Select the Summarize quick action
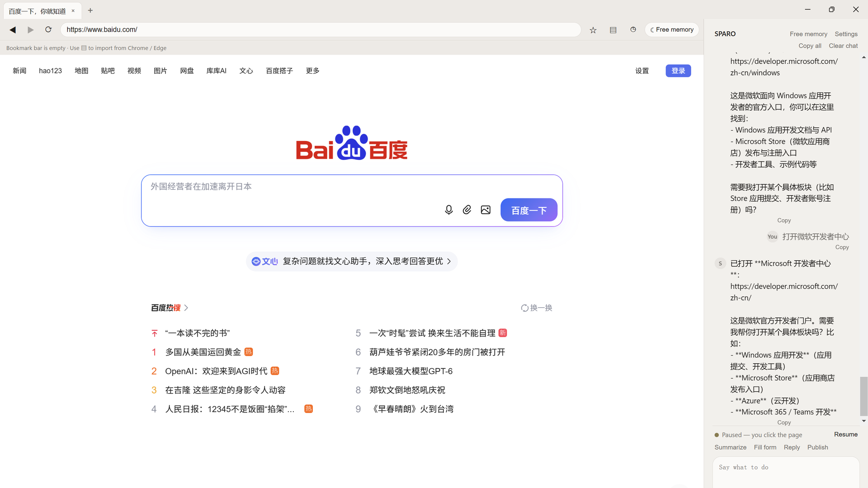The width and height of the screenshot is (868, 488). pos(731,447)
